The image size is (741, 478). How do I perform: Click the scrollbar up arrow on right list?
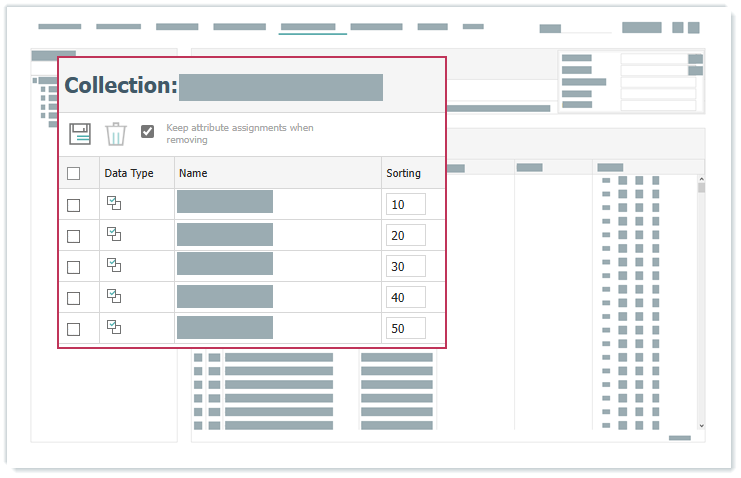click(701, 180)
